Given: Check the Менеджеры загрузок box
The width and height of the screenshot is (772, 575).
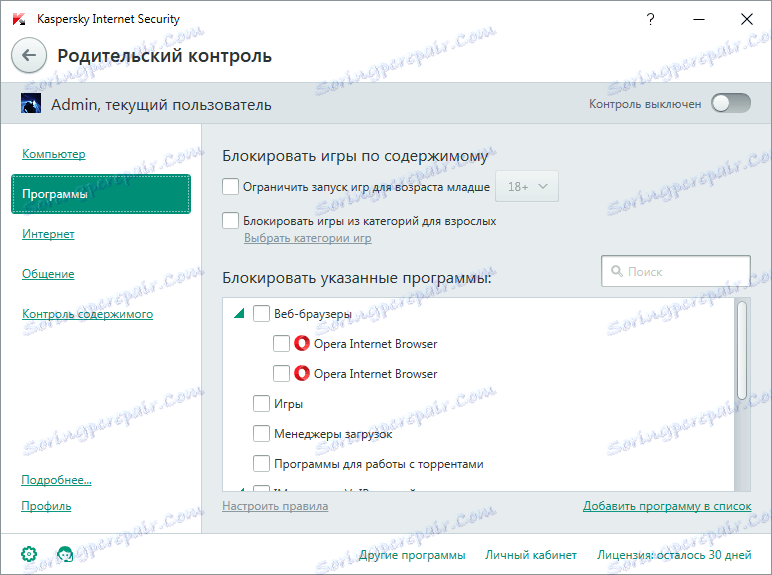Looking at the screenshot, I should click(x=261, y=433).
